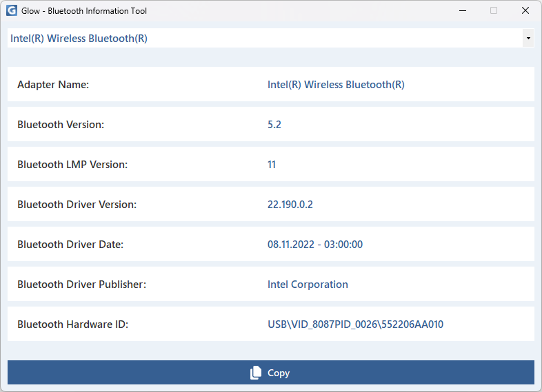
Task: Select hardware ID USB\VID_8087PID_0026\552206AA010
Action: 355,324
